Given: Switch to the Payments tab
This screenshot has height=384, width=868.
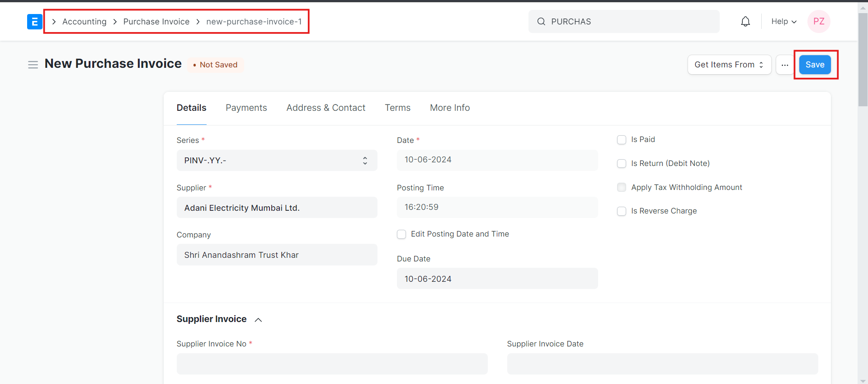Looking at the screenshot, I should pyautogui.click(x=246, y=108).
